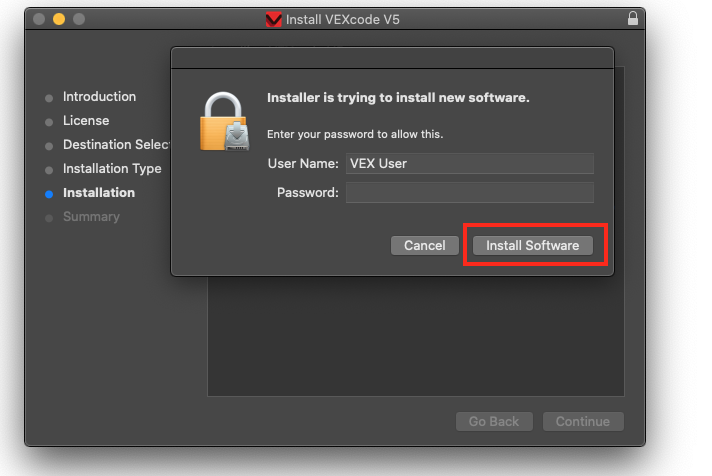Image resolution: width=712 pixels, height=476 pixels.
Task: Click into the User Name field
Action: [470, 164]
